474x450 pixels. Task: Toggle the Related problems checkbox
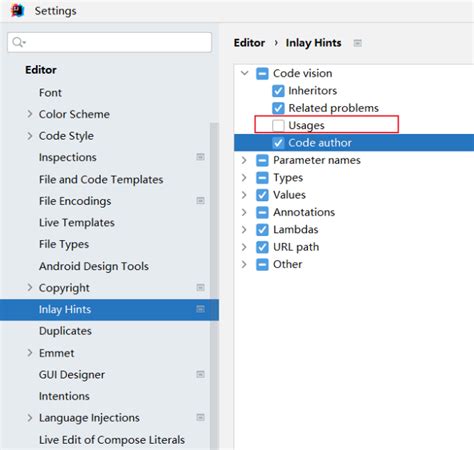click(278, 108)
